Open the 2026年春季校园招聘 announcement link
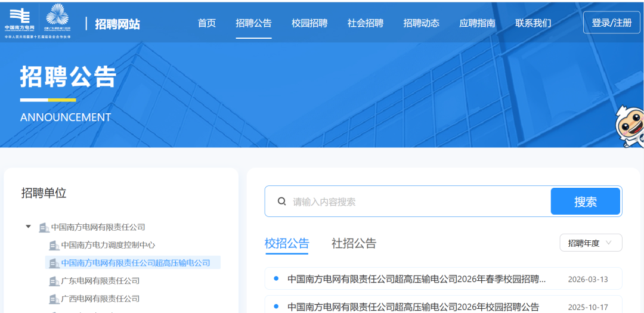644x313 pixels. (416, 280)
